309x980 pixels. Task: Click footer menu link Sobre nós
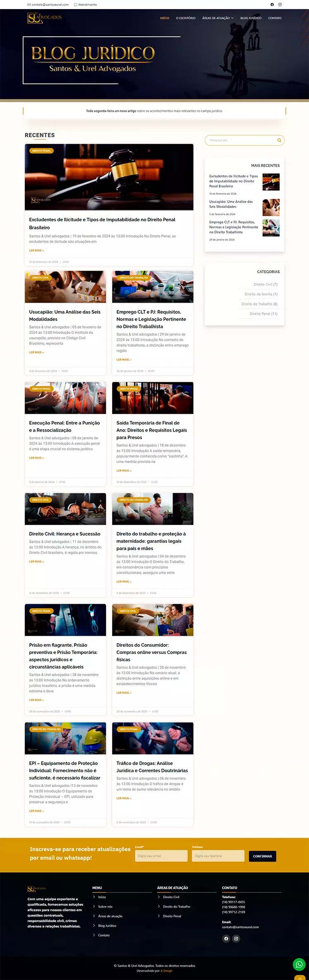[105, 906]
